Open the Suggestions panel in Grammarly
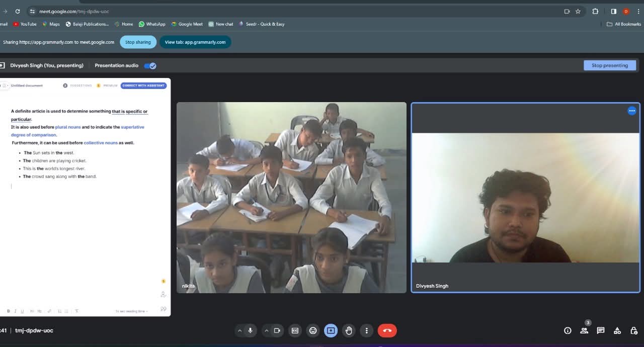This screenshot has height=347, width=644. tap(78, 85)
